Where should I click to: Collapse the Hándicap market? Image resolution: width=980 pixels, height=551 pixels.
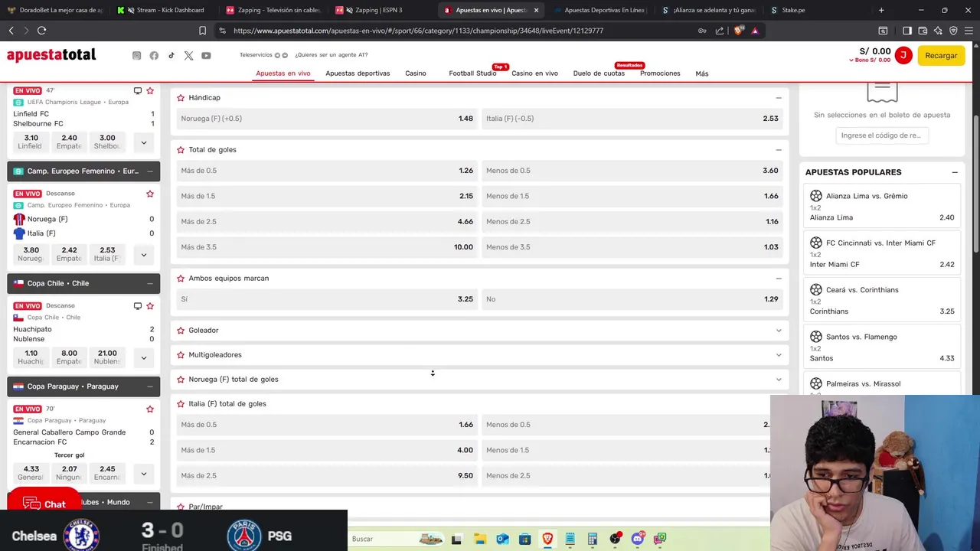pos(779,98)
